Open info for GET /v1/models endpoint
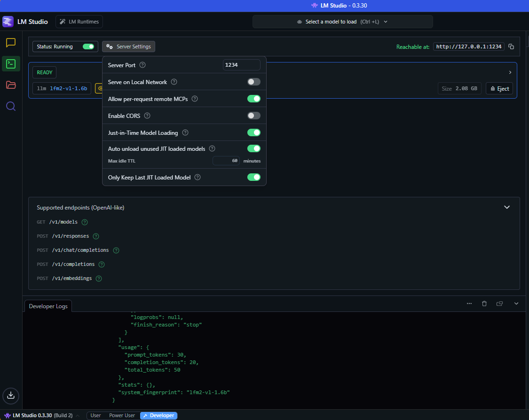 pos(85,222)
